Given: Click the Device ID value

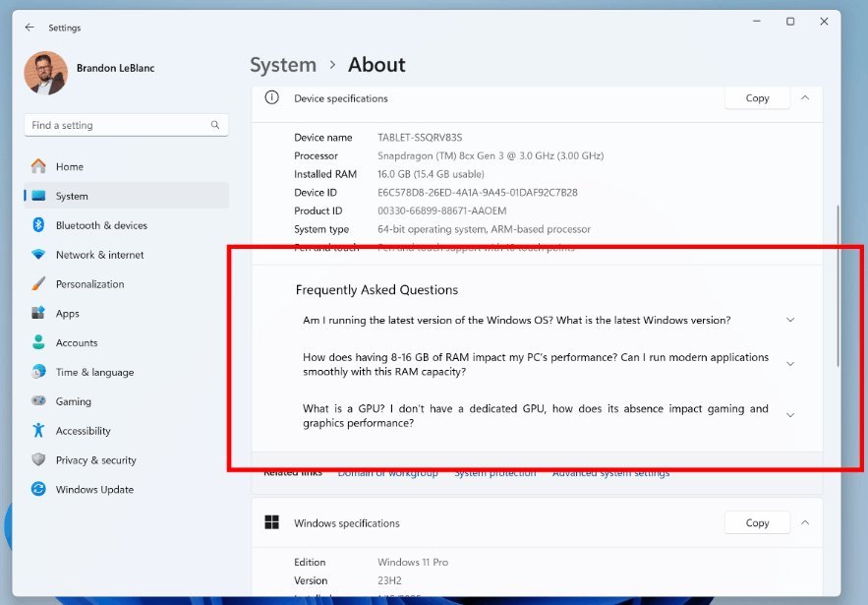Looking at the screenshot, I should coord(477,192).
